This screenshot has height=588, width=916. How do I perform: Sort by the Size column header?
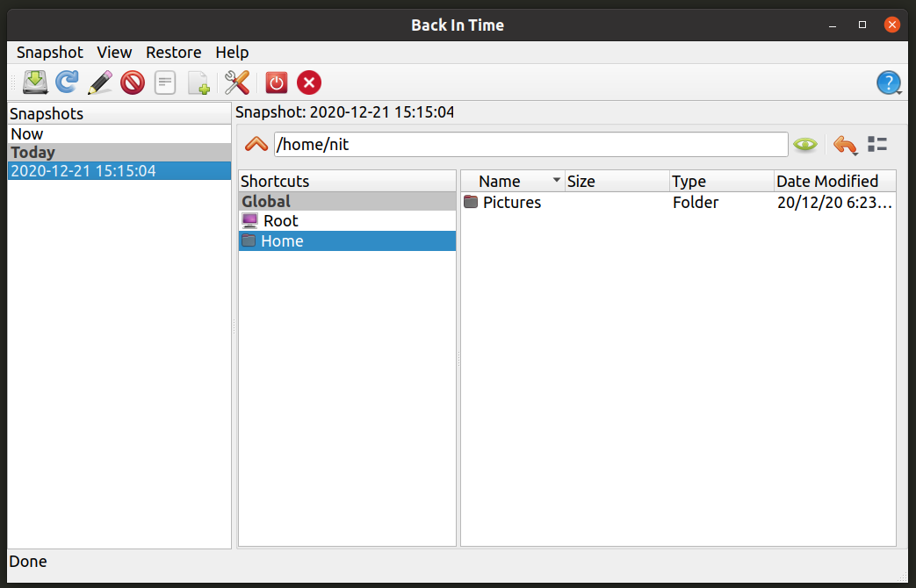point(617,181)
